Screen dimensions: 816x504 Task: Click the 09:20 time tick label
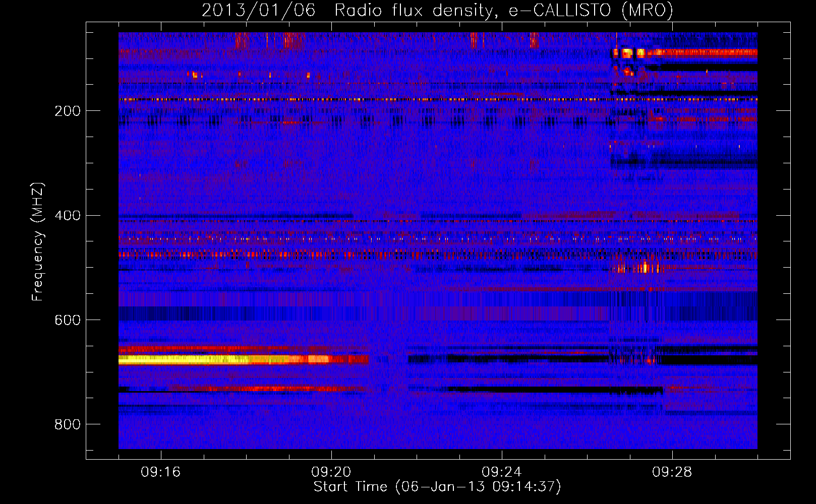(x=331, y=472)
